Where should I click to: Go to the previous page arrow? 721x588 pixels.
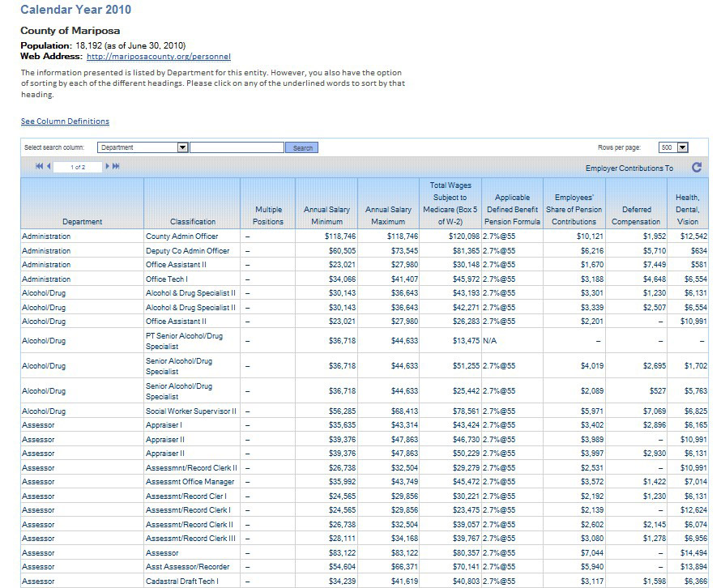pos(49,166)
